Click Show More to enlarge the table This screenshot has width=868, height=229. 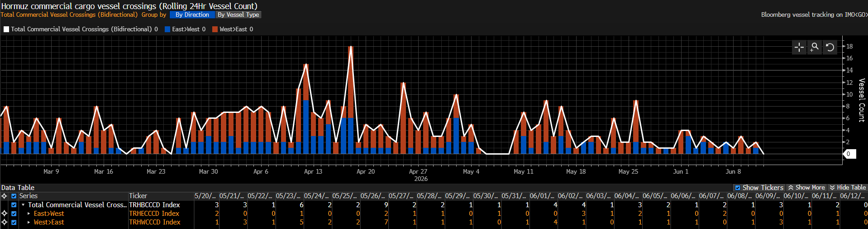coord(806,188)
